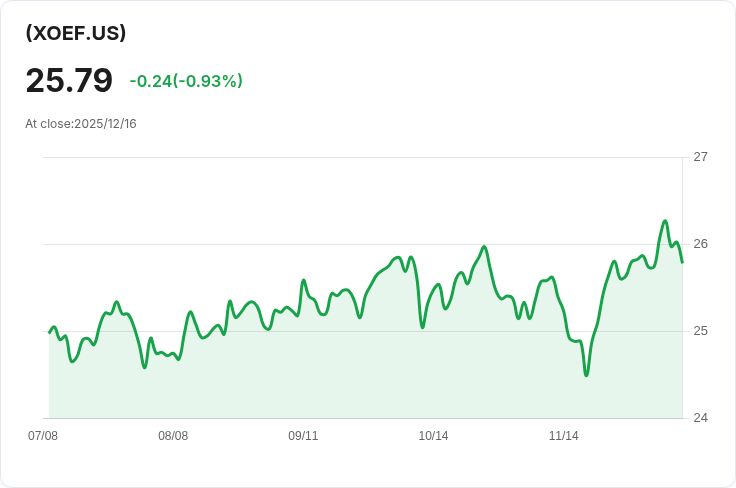Screen dimensions: 736x488
Task: Click the 25 y-axis label
Action: 700,331
